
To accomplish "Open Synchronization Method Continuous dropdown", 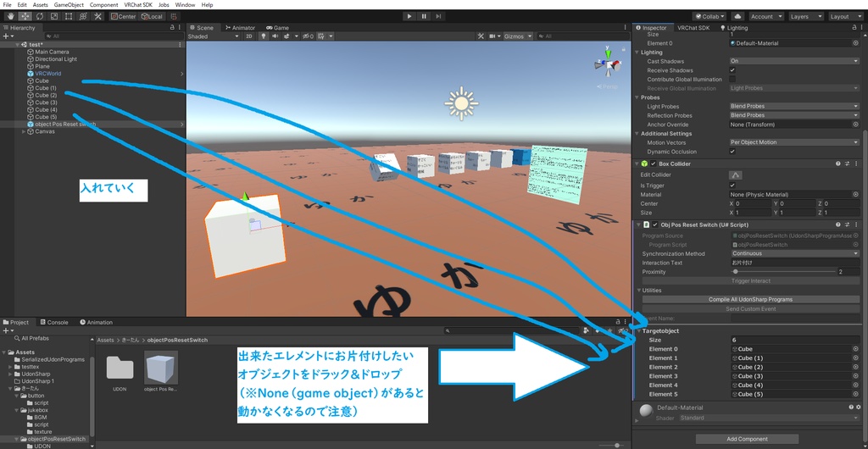I will tap(794, 253).
